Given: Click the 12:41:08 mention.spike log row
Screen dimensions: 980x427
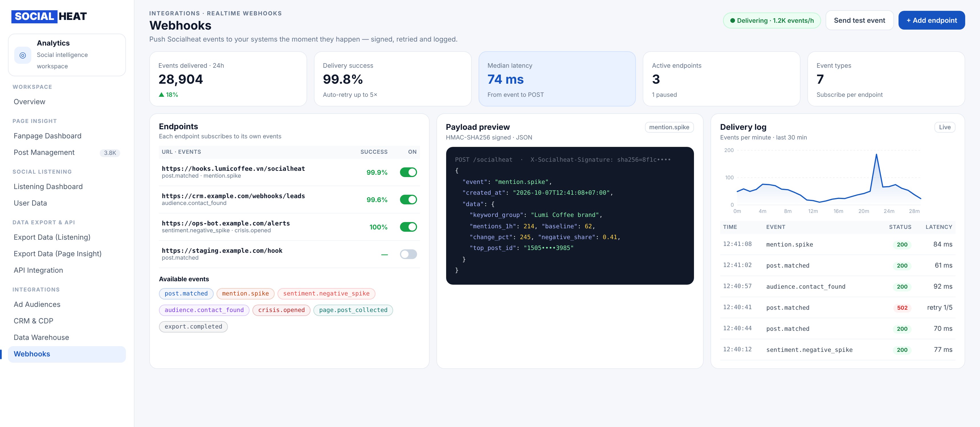Looking at the screenshot, I should tap(837, 245).
